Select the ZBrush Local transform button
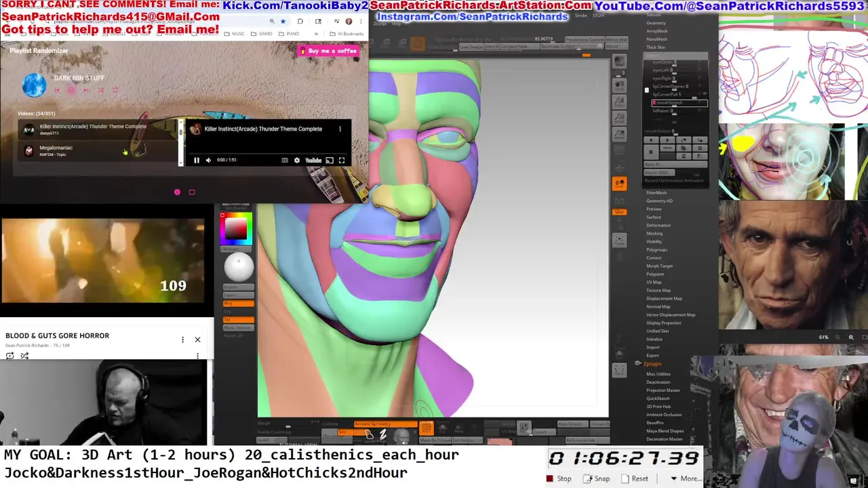The width and height of the screenshot is (868, 488). click(619, 184)
